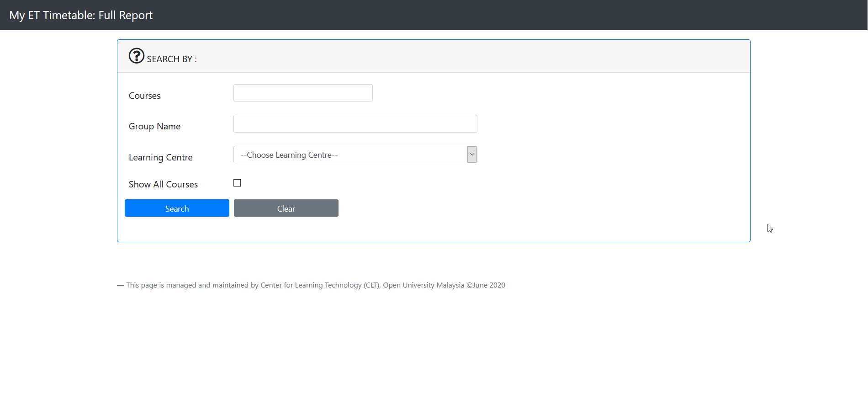This screenshot has width=868, height=416.
Task: Click the --Choose Learning Centre-- placeholder text
Action: [x=289, y=155]
